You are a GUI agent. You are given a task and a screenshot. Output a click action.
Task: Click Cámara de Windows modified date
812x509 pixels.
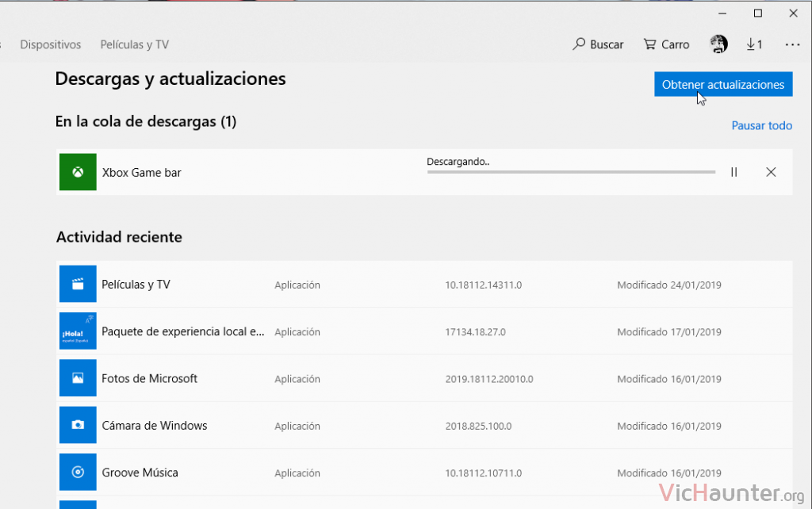pyautogui.click(x=669, y=427)
